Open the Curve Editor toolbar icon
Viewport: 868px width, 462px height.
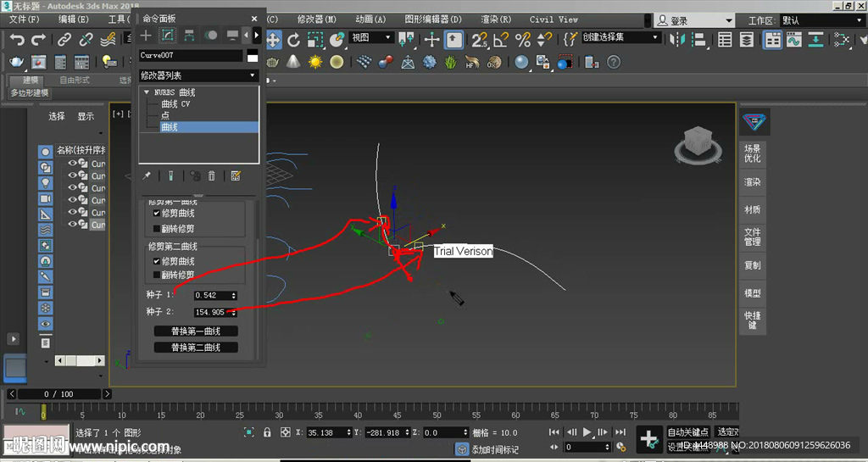793,40
